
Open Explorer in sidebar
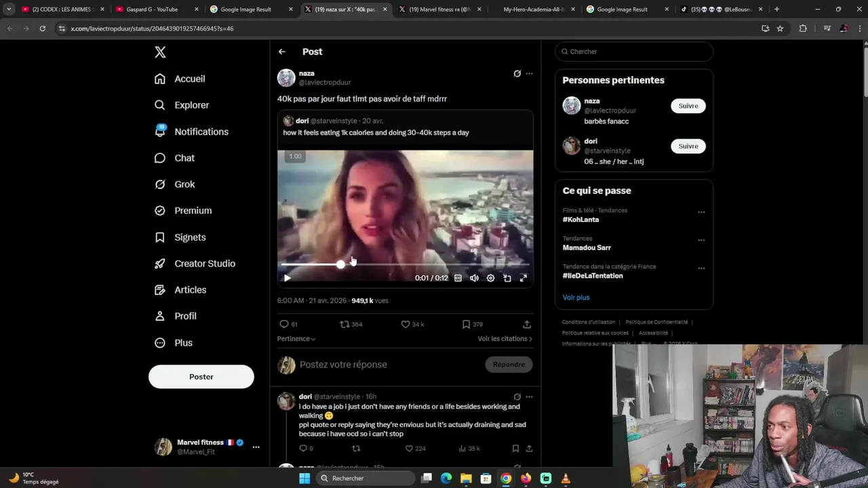182,105
